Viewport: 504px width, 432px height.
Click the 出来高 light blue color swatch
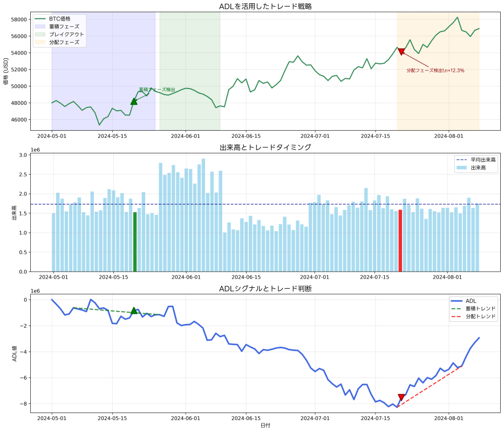(x=462, y=167)
